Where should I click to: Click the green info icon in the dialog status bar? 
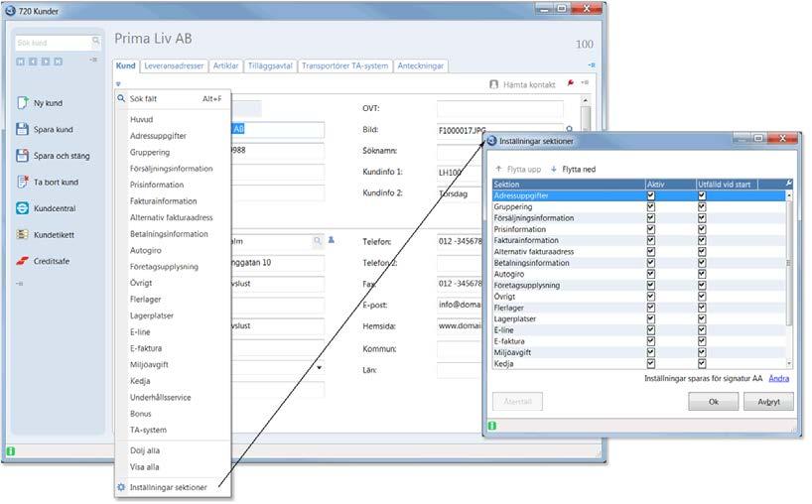click(x=492, y=426)
